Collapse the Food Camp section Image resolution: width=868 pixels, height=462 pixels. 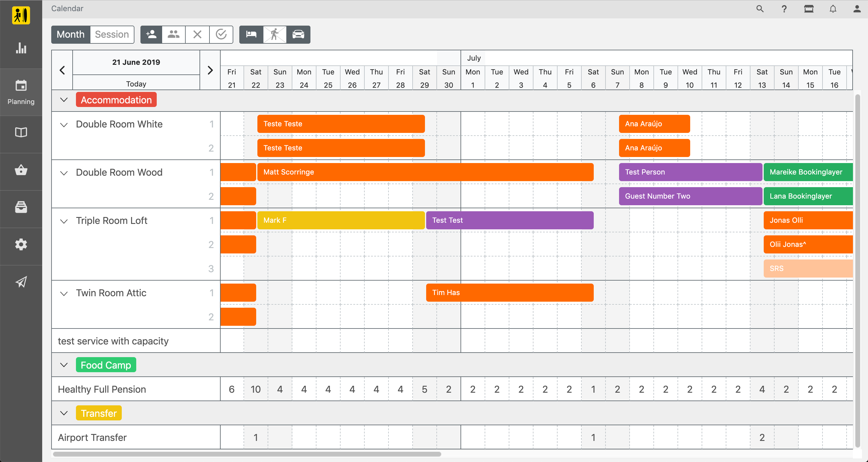(x=64, y=365)
